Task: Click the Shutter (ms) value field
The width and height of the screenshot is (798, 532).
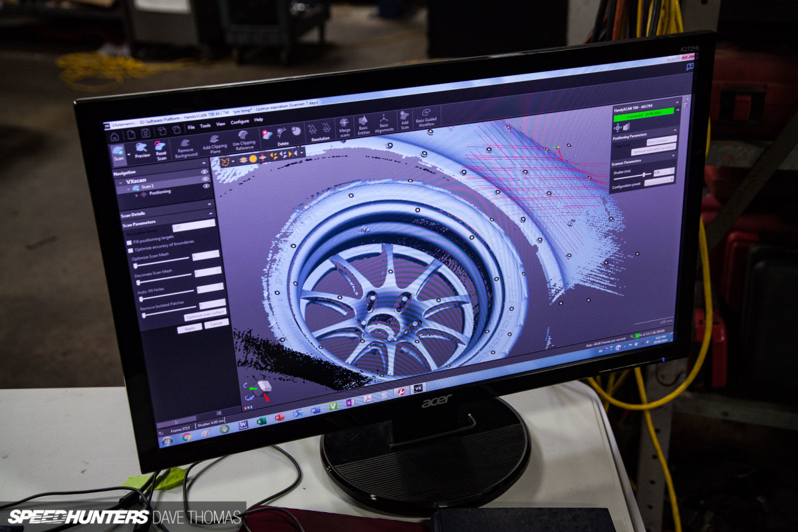Action: click(664, 172)
